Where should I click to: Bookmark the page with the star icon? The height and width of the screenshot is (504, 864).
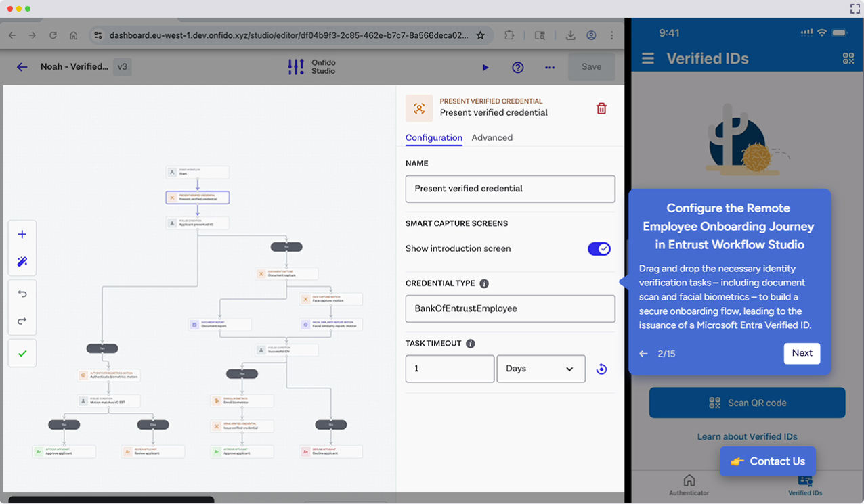tap(480, 35)
